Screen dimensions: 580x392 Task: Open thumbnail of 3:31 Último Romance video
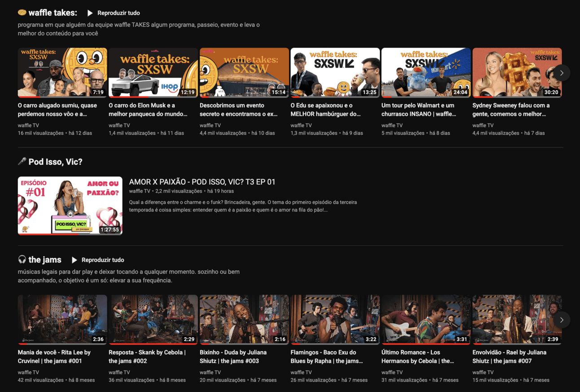[x=426, y=320]
